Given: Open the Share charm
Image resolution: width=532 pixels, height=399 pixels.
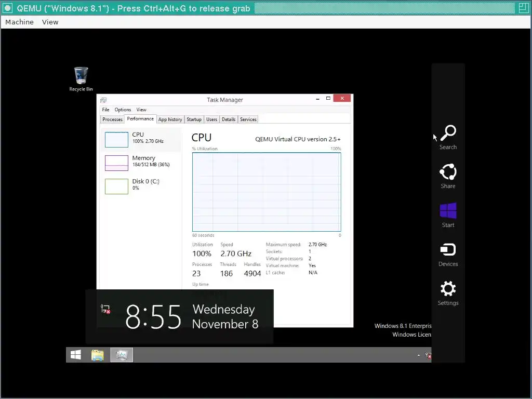Looking at the screenshot, I should pyautogui.click(x=448, y=177).
